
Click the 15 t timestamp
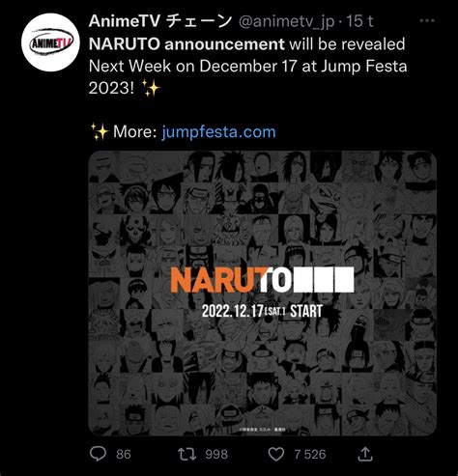pos(359,21)
